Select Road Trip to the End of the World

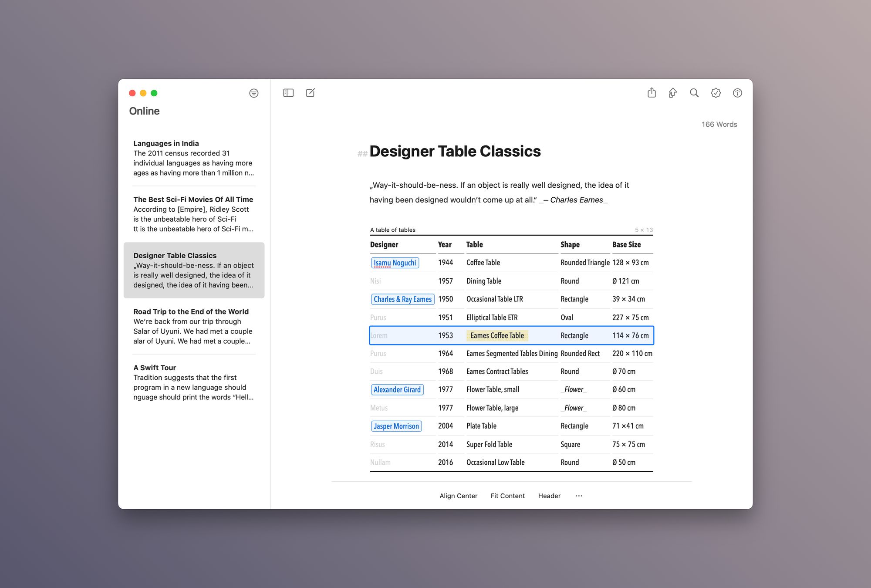point(194,326)
